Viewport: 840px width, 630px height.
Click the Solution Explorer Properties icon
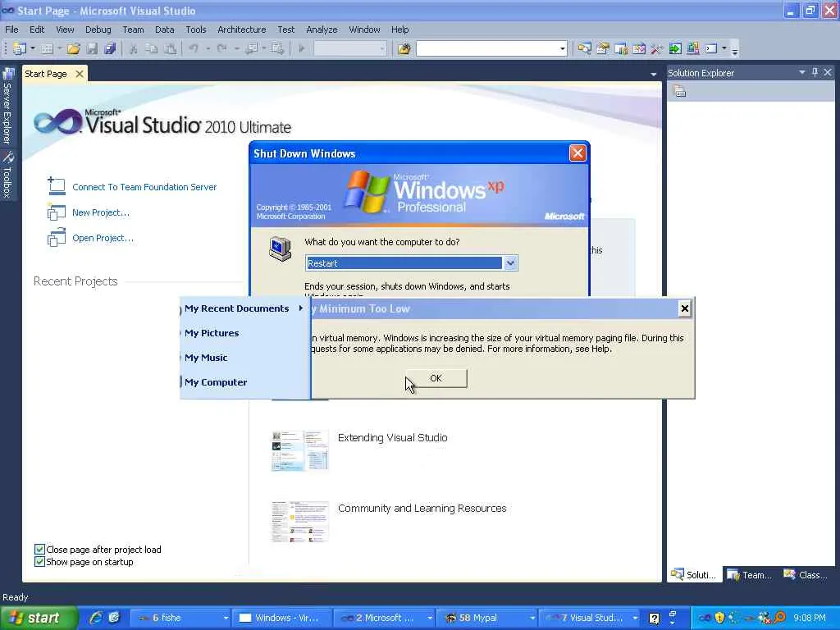point(679,91)
